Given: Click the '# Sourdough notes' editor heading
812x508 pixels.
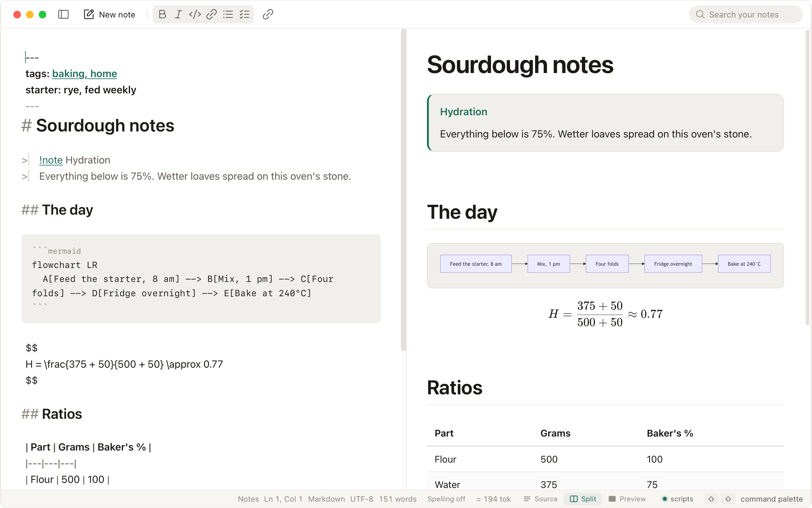Looking at the screenshot, I should [x=98, y=126].
